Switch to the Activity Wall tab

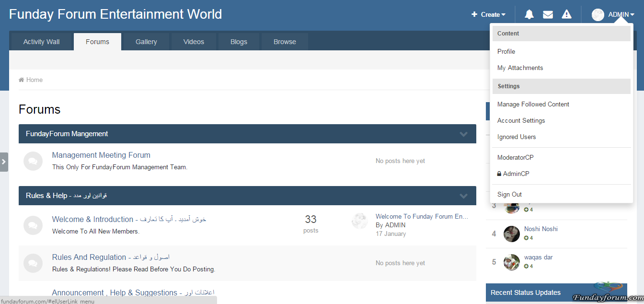point(41,42)
